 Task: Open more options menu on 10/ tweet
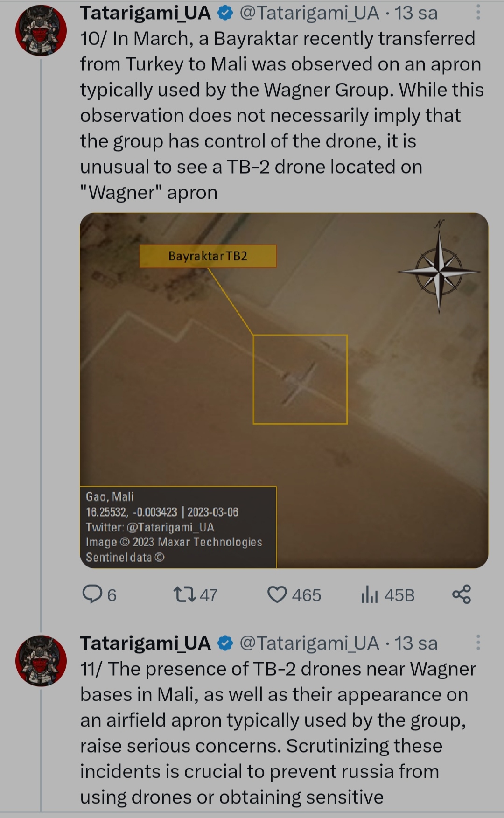(x=478, y=13)
